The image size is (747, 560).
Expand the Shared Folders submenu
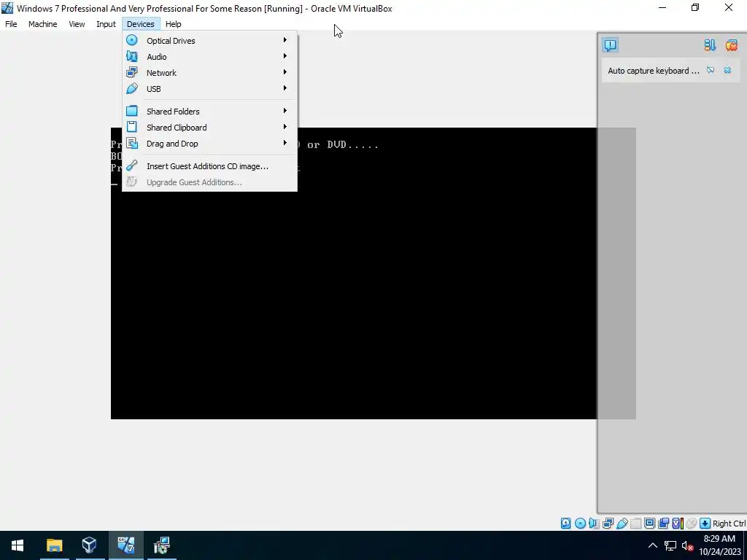click(x=209, y=112)
